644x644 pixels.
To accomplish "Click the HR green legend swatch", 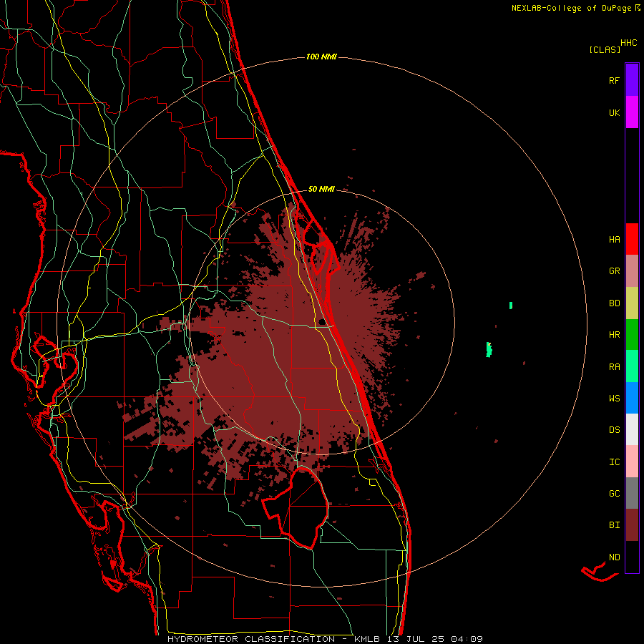I will [x=632, y=335].
